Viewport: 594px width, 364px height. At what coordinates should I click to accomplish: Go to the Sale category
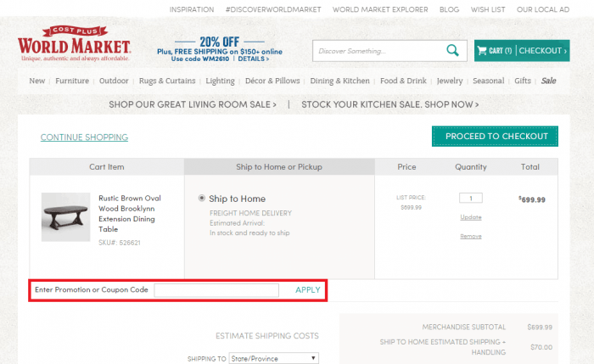548,81
